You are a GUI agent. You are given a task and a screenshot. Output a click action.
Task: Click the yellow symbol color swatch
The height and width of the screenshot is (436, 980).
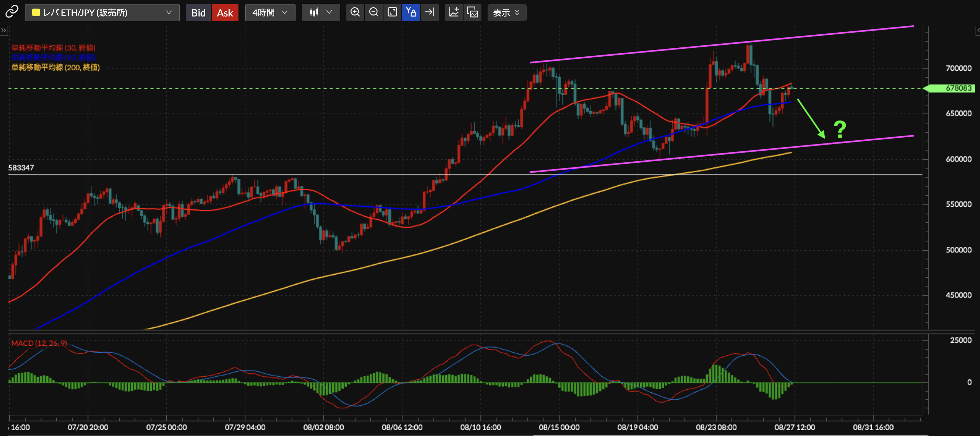click(36, 13)
